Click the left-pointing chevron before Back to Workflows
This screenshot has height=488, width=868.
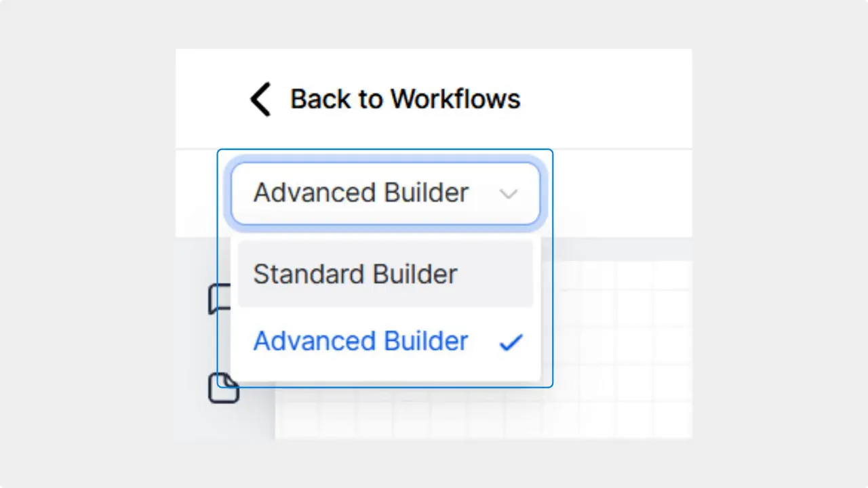tap(260, 99)
